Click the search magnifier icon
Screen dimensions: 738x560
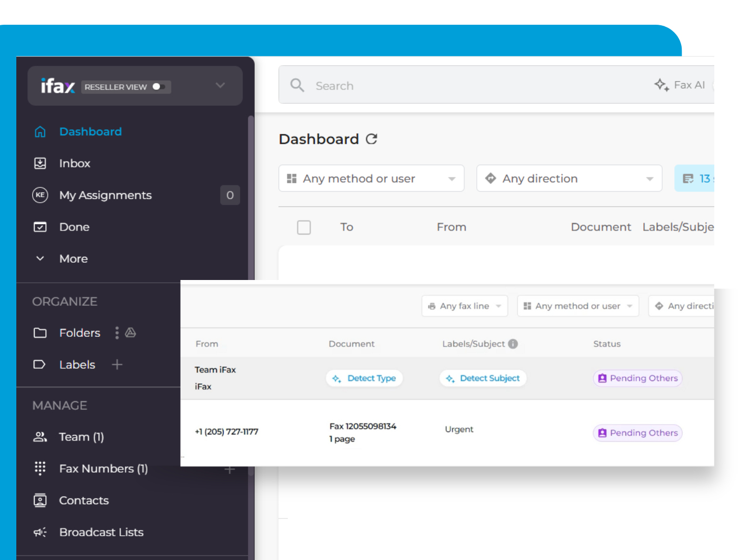[x=297, y=85]
